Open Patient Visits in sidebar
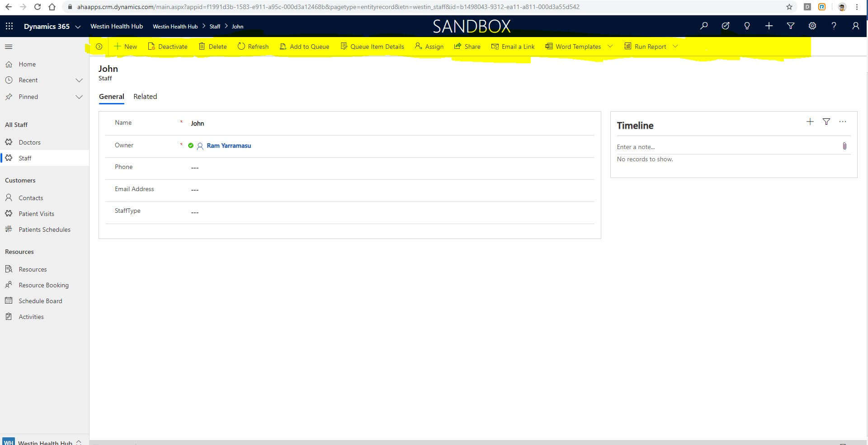Screen dimensions: 868x445 [44, 214]
